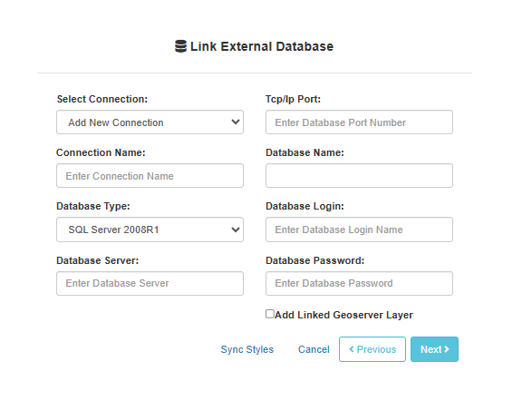The height and width of the screenshot is (420, 532).
Task: Click the chevron arrow on Database Type
Action: point(236,230)
